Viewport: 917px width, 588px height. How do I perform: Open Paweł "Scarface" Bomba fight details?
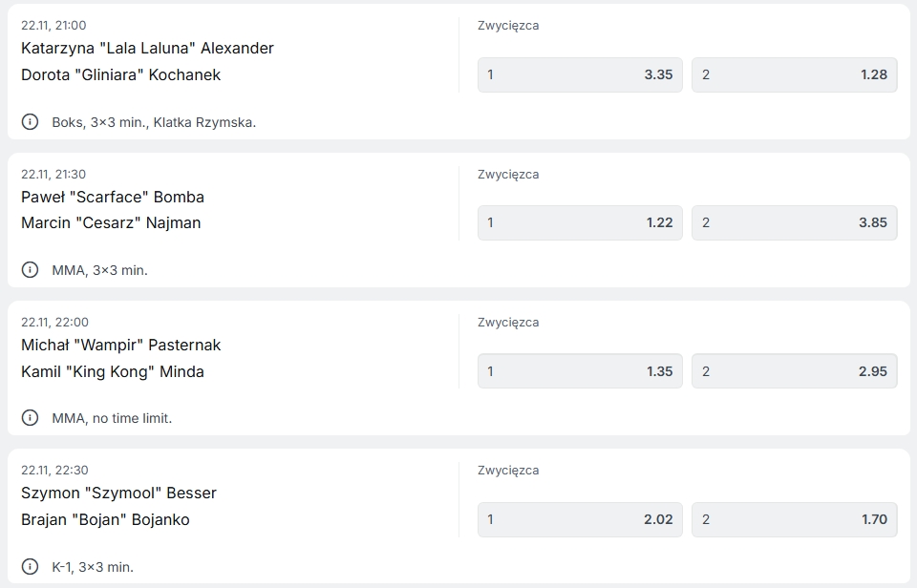pyautogui.click(x=113, y=197)
